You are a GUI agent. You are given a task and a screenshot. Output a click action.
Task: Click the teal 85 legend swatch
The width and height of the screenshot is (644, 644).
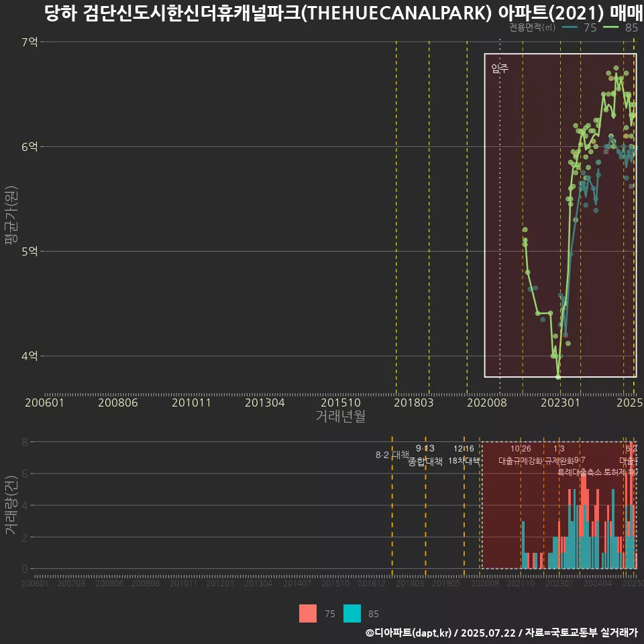tap(352, 613)
